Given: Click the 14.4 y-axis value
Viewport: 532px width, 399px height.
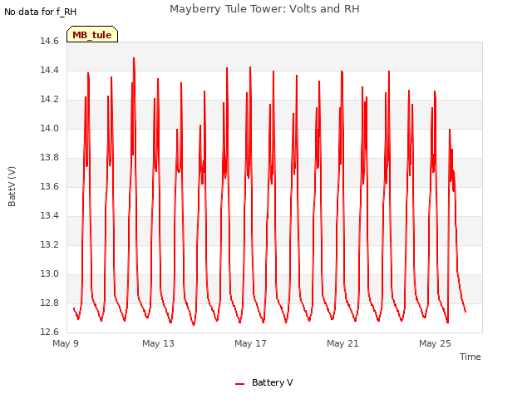Looking at the screenshot, I should (50, 71).
